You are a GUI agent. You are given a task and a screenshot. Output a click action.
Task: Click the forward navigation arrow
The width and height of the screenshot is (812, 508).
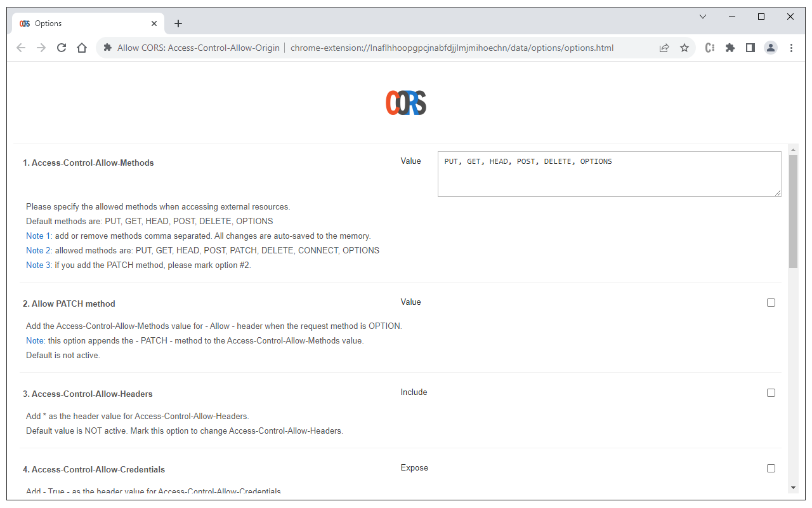pos(41,48)
